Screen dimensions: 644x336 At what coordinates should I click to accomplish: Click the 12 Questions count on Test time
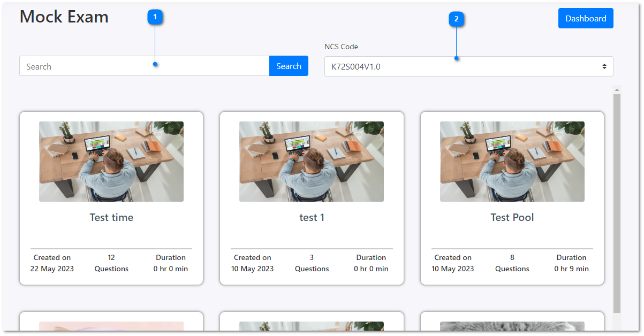tap(111, 263)
